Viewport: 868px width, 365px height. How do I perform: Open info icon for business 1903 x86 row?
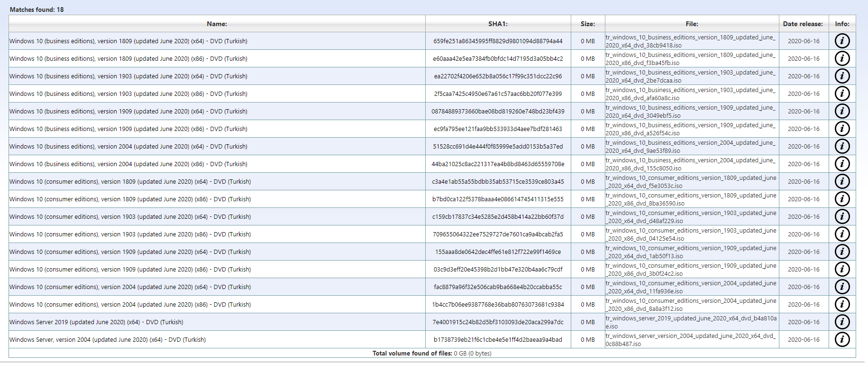tap(842, 94)
